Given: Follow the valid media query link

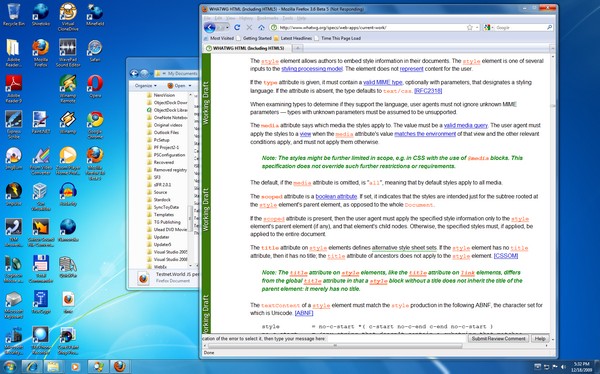Looking at the screenshot, I should [x=466, y=125].
